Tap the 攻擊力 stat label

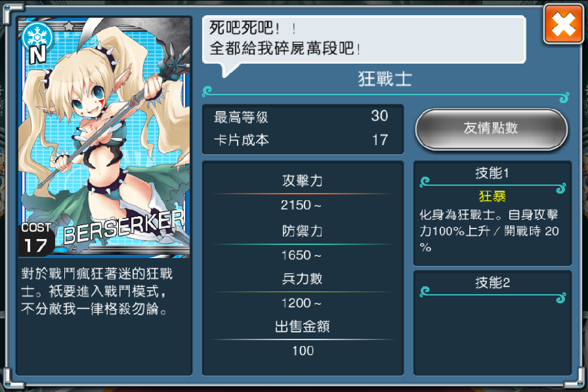click(x=302, y=181)
